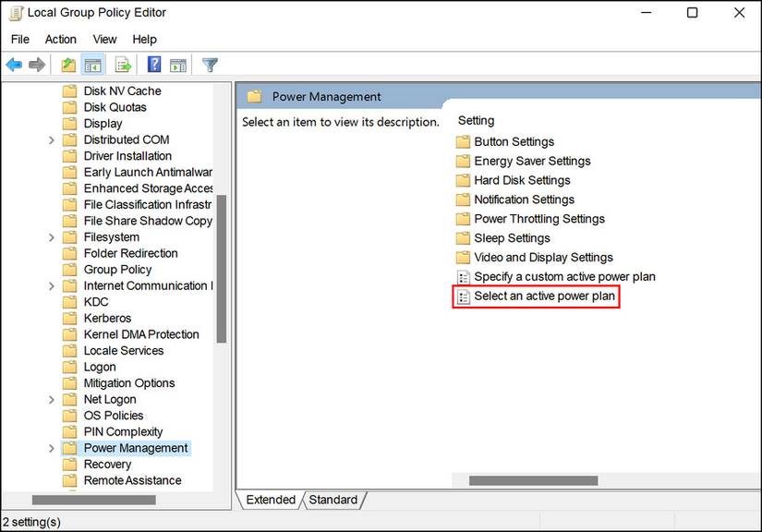
Task: Click the Filter icon on the toolbar
Action: 209,65
